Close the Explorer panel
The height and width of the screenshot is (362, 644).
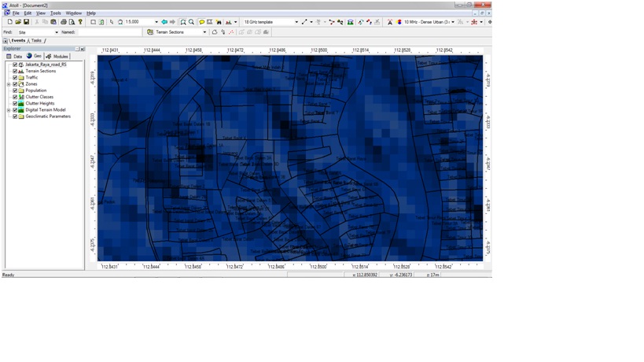pos(83,49)
